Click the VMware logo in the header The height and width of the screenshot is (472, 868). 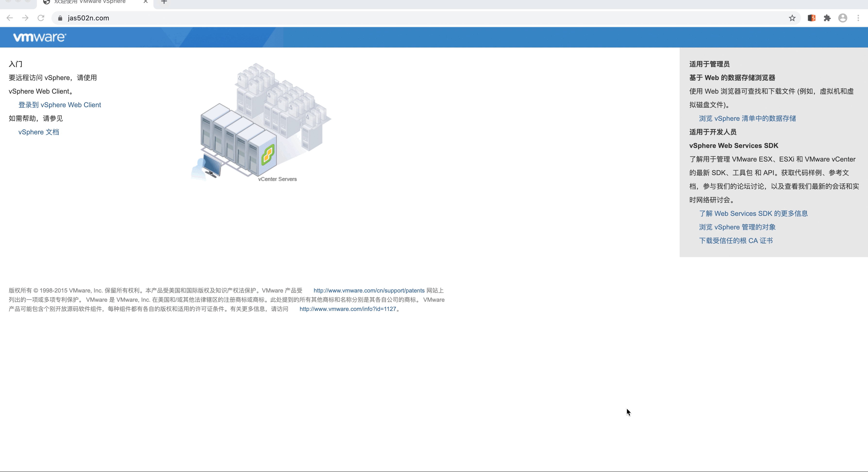[40, 37]
